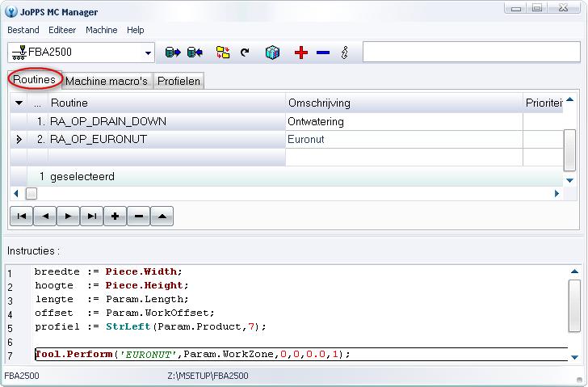This screenshot has width=588, height=387.
Task: Click the grid horizontal scroll left arrow
Action: [16, 194]
